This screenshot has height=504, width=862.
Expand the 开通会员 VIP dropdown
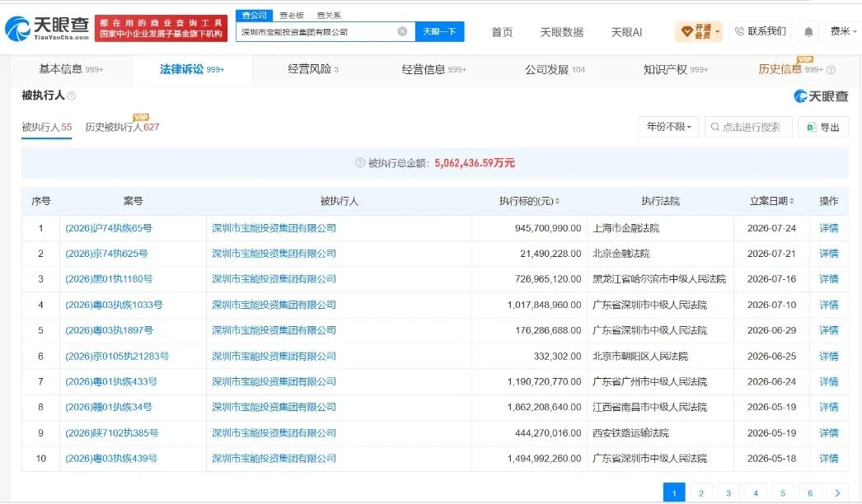tap(698, 31)
